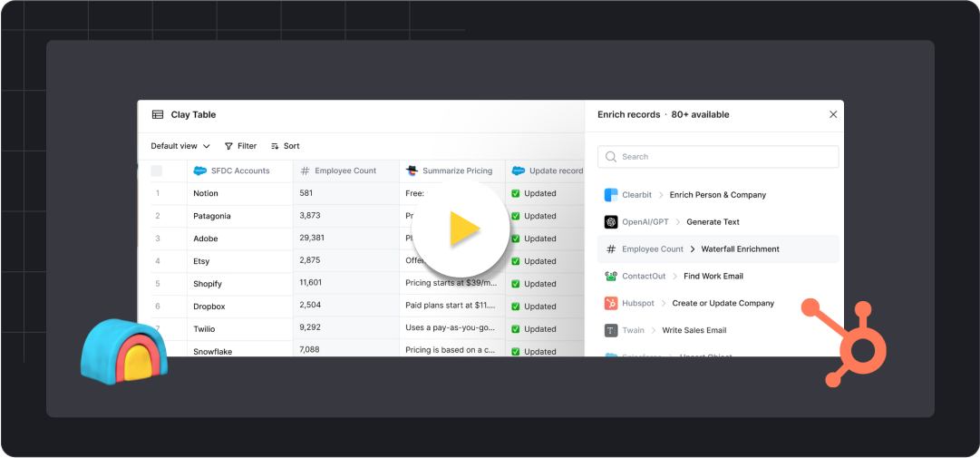Screen dimensions: 980x458
Task: Click employee count 581
Action: [345, 194]
